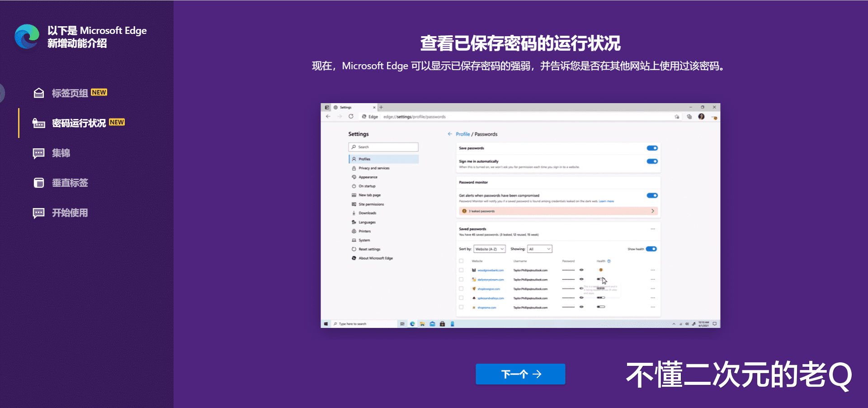Image resolution: width=868 pixels, height=408 pixels.
Task: Open more actions for woodgrovebank.com row
Action: tap(653, 270)
